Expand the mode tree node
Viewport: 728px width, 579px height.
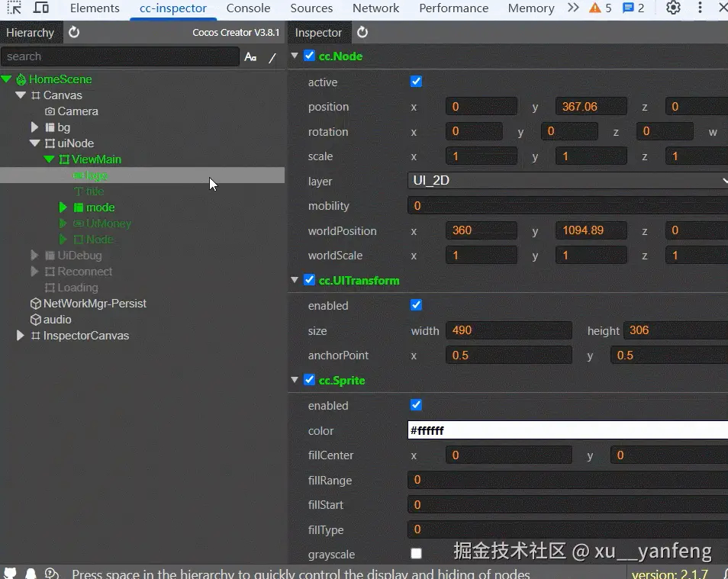pyautogui.click(x=63, y=207)
